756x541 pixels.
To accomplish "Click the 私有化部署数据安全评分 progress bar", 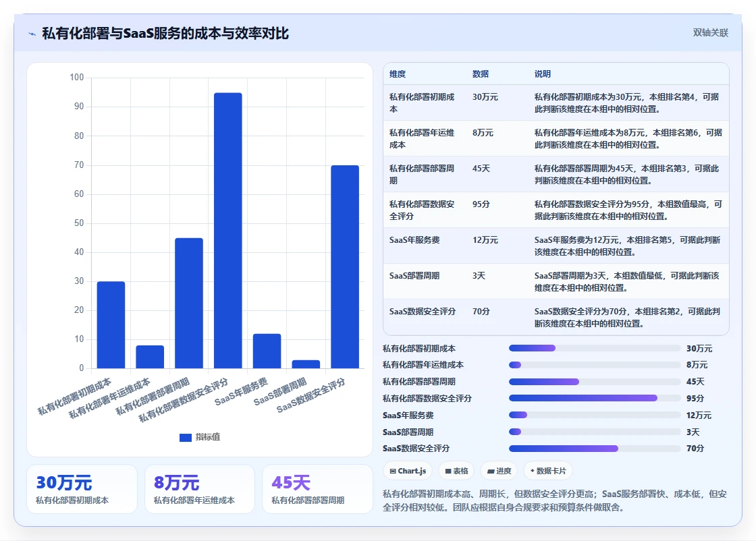I will [595, 399].
